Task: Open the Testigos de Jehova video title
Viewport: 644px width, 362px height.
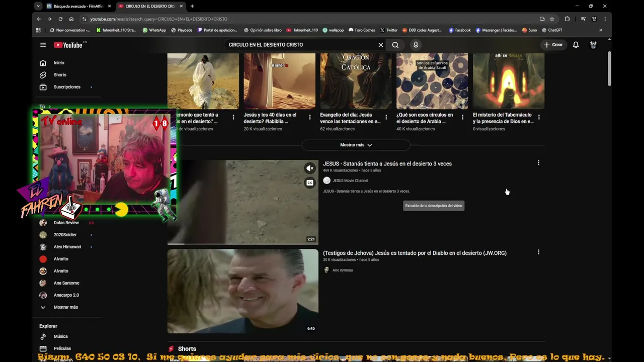Action: pyautogui.click(x=415, y=253)
